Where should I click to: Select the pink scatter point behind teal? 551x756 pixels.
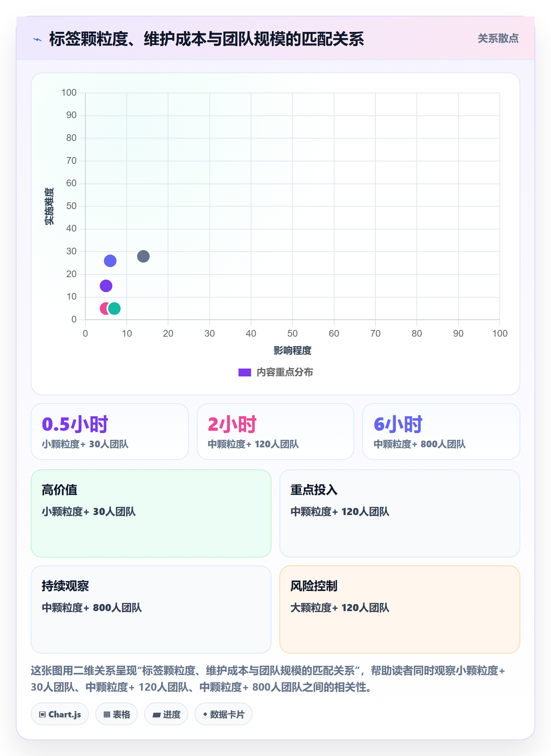(104, 308)
